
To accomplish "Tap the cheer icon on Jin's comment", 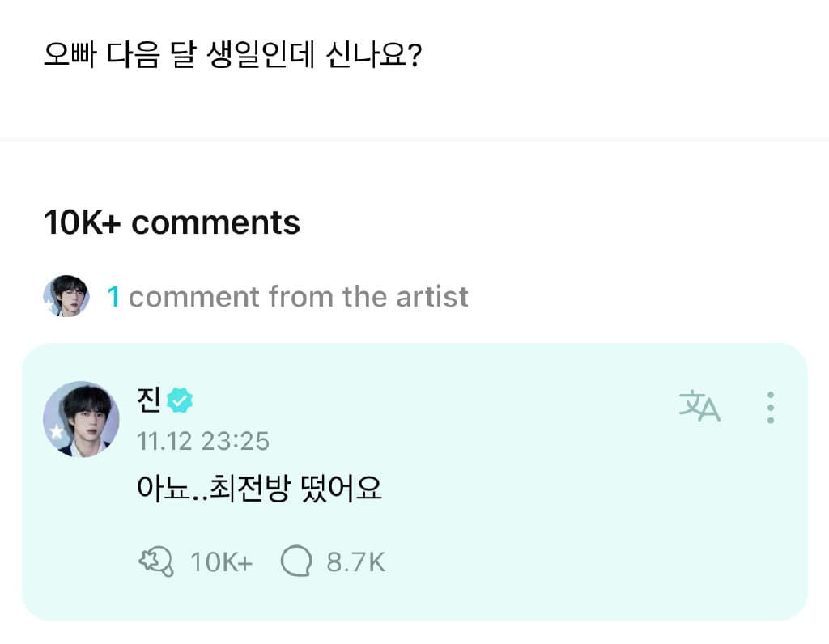I will (156, 561).
